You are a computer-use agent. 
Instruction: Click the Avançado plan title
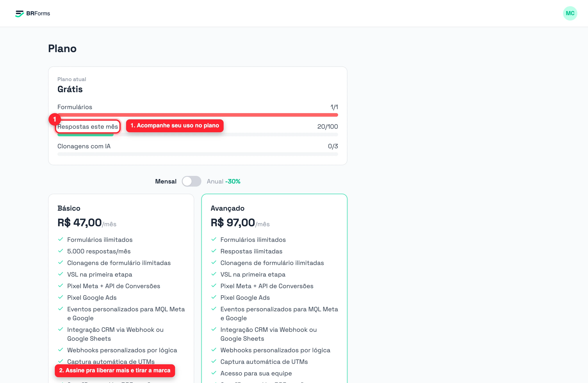coord(227,208)
